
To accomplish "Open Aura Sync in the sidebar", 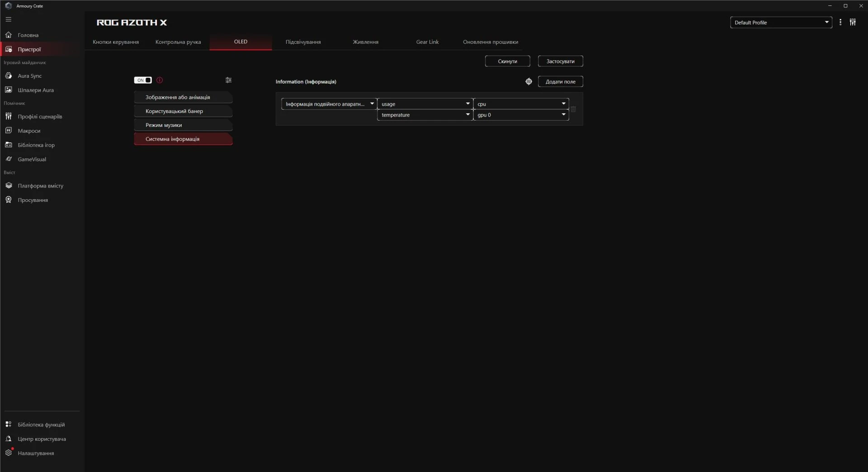I will click(x=42, y=76).
